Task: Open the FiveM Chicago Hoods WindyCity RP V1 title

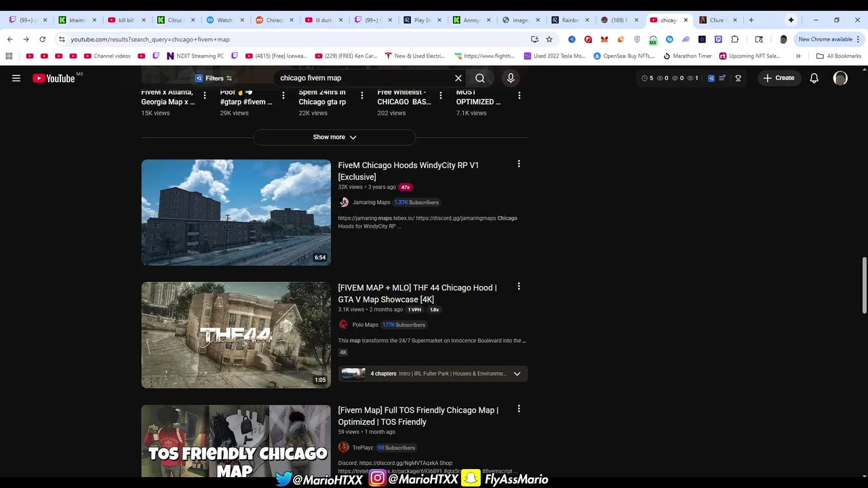Action: point(408,171)
